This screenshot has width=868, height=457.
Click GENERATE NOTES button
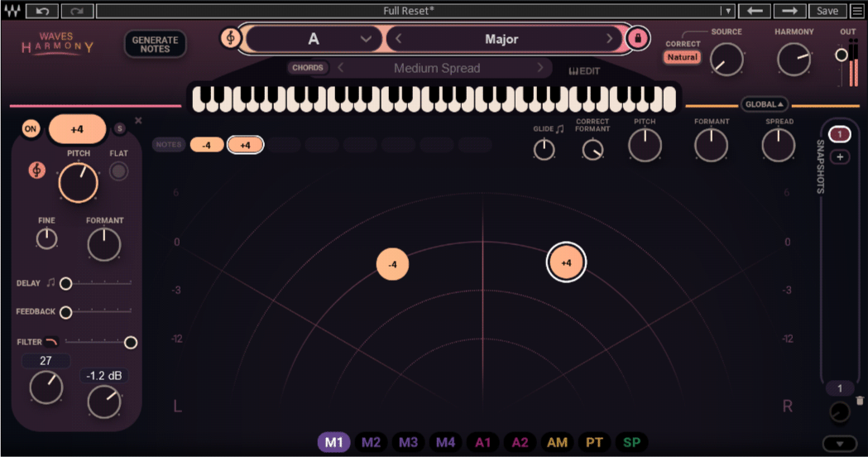155,45
